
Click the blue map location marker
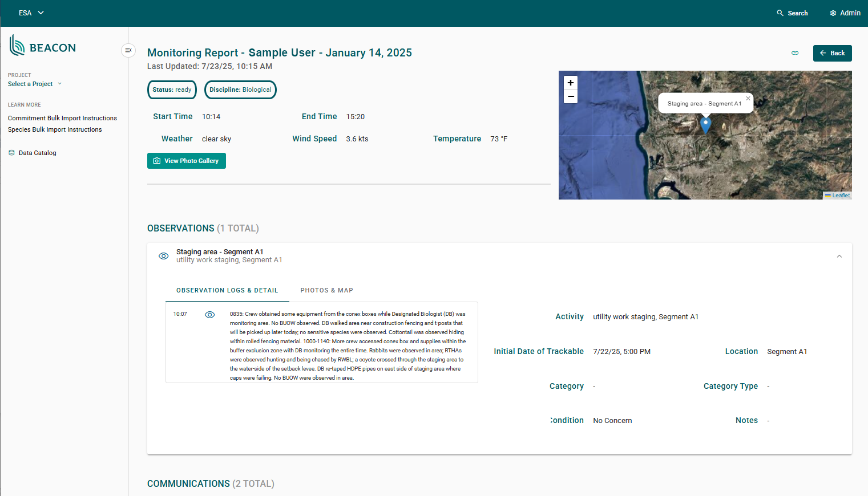705,124
